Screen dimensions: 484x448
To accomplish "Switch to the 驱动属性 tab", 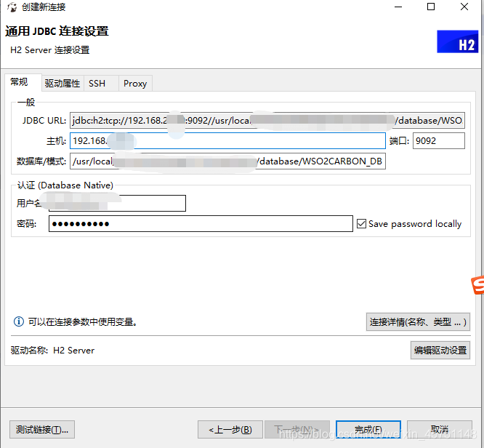I will (x=62, y=84).
